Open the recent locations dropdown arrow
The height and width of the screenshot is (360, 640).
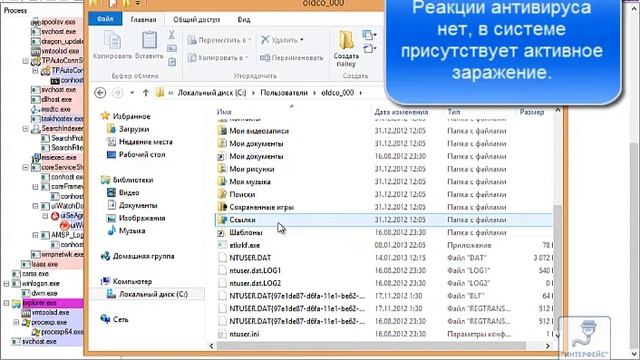pyautogui.click(x=132, y=93)
